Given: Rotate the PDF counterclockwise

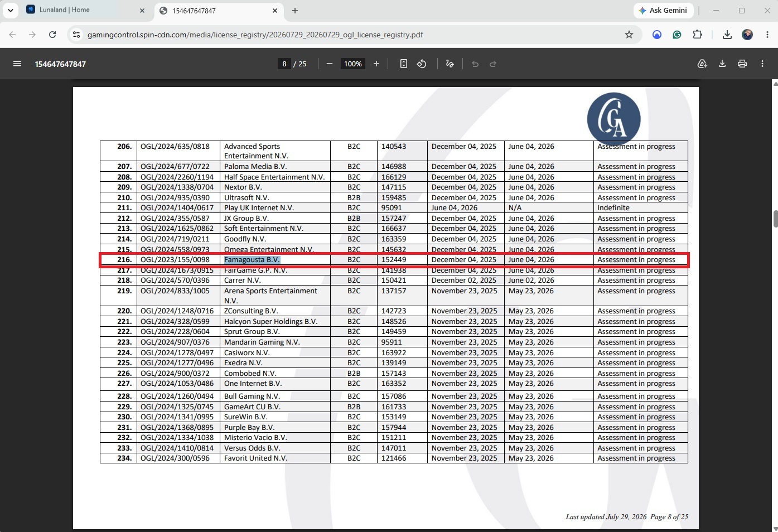Looking at the screenshot, I should pos(422,64).
